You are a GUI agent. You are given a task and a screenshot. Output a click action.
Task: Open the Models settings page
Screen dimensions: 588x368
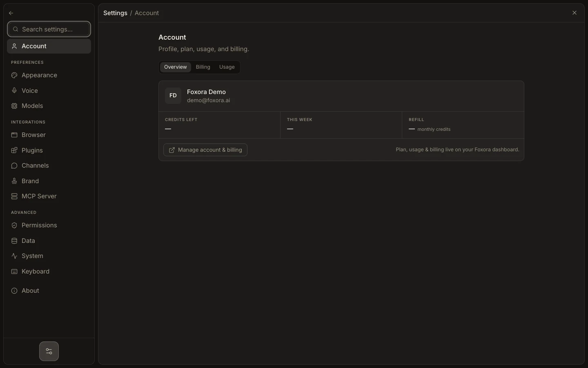click(x=49, y=106)
